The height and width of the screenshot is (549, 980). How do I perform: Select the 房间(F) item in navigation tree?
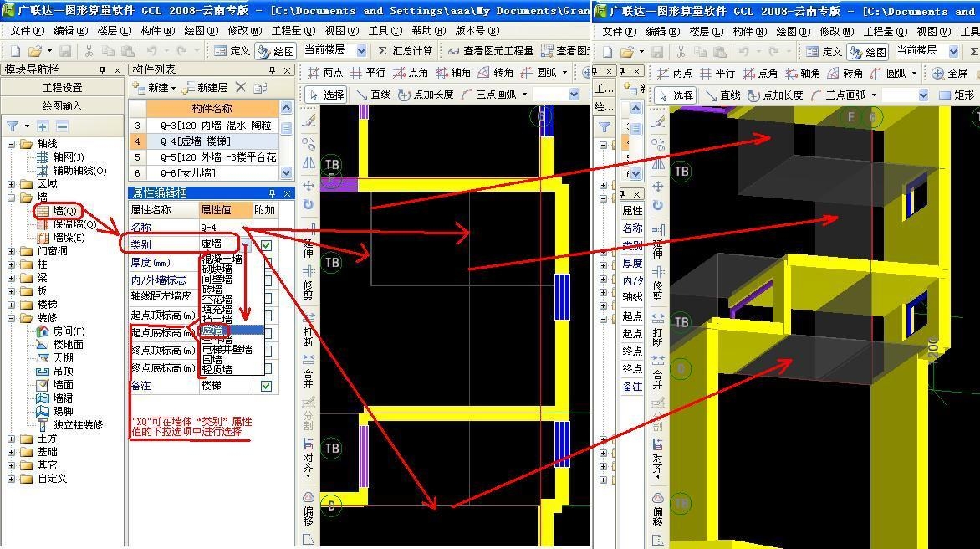click(x=68, y=331)
